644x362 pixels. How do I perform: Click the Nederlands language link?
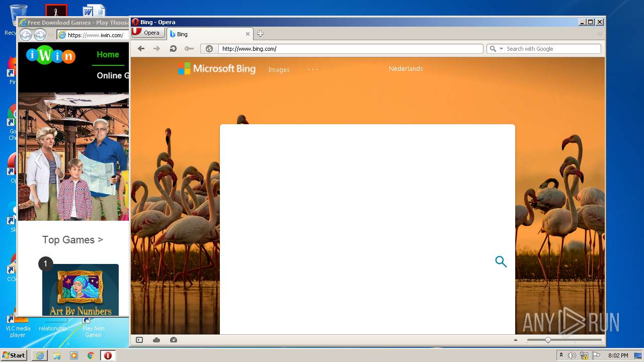pyautogui.click(x=406, y=68)
